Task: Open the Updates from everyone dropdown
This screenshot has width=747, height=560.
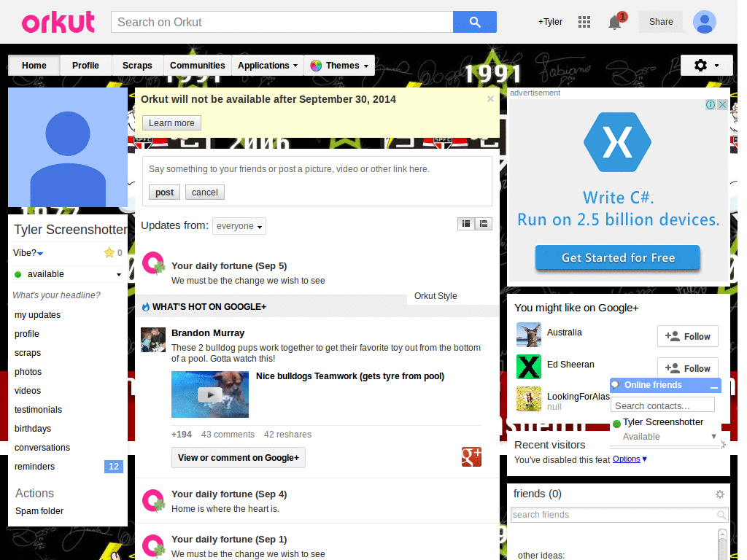Action: click(x=239, y=226)
